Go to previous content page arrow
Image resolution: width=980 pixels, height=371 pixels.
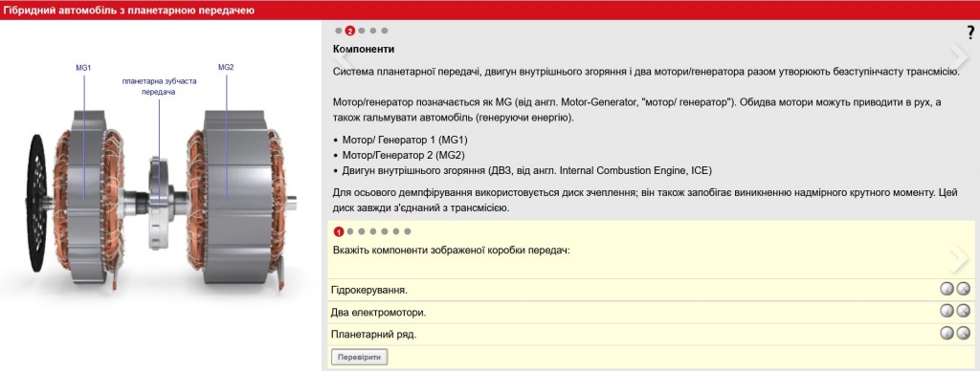pyautogui.click(x=343, y=58)
